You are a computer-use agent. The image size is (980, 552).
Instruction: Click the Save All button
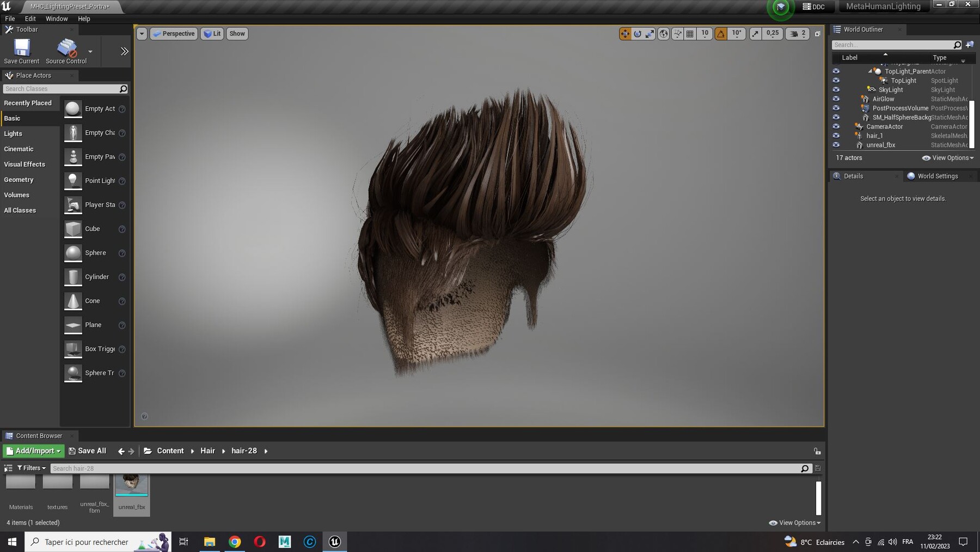(87, 451)
